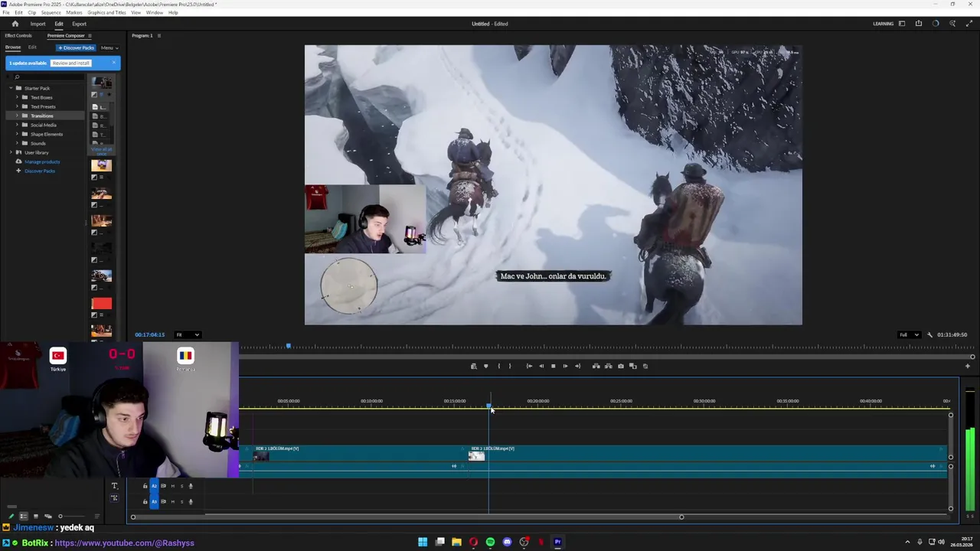The width and height of the screenshot is (980, 551).
Task: Click the Extract button
Action: pyautogui.click(x=608, y=366)
